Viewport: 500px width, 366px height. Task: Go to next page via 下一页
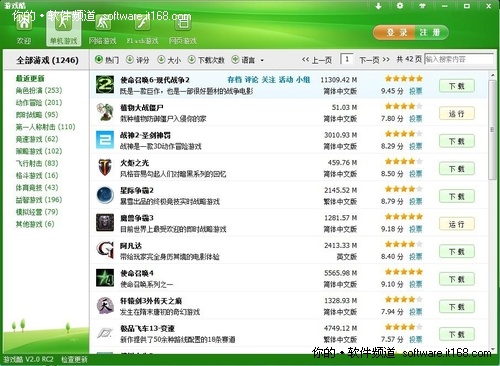coord(374,60)
